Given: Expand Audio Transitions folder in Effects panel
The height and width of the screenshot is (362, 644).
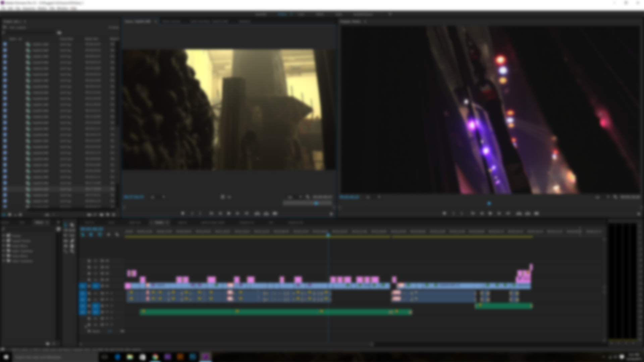Looking at the screenshot, I should 4,251.
